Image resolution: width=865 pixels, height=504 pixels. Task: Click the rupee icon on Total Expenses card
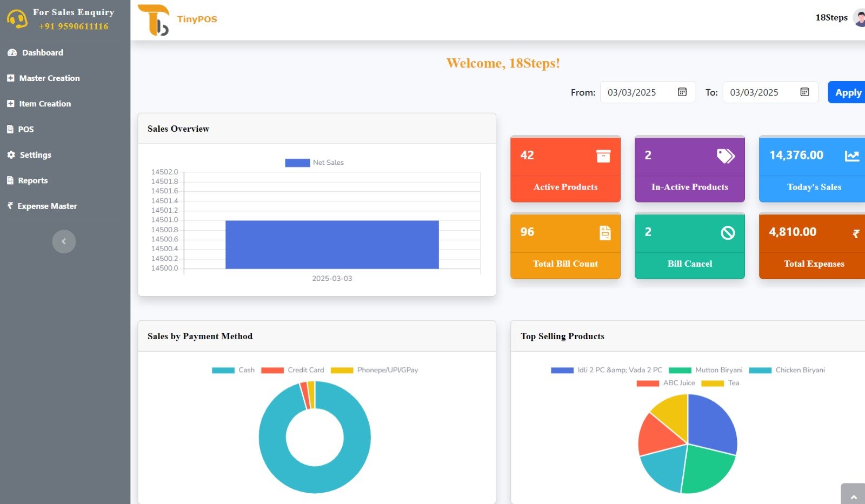[x=856, y=233]
